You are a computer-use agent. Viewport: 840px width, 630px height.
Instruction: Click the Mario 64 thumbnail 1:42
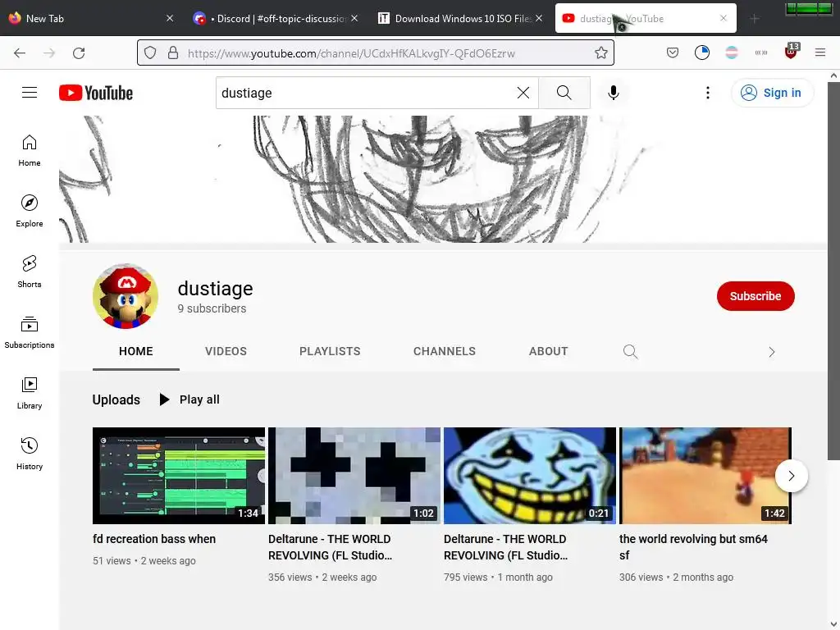705,475
